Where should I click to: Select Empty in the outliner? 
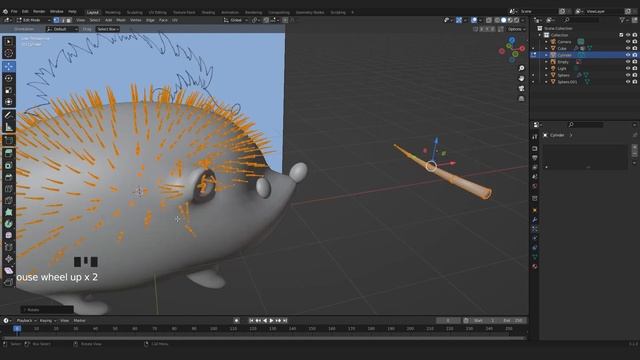pyautogui.click(x=563, y=62)
